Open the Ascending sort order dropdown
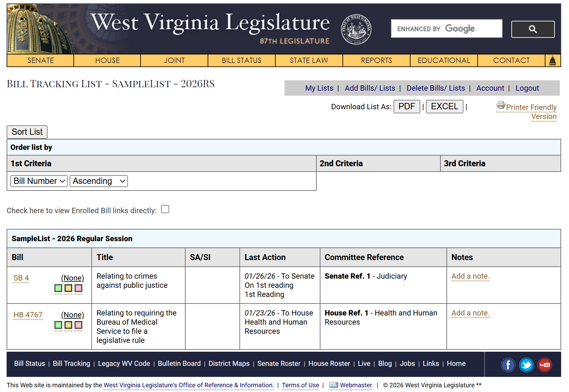Viewport: 569px width, 392px height. [99, 181]
